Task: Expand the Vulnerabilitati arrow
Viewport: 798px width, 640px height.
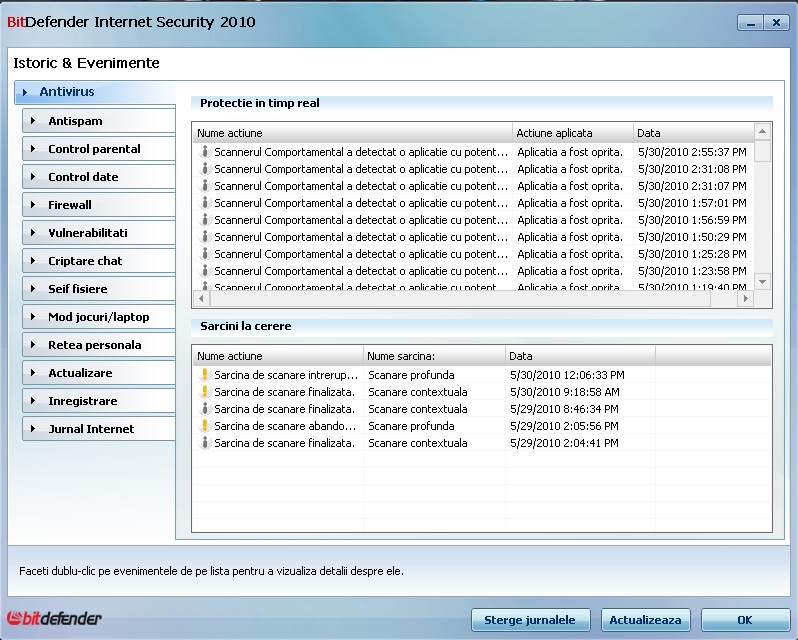Action: (x=33, y=232)
